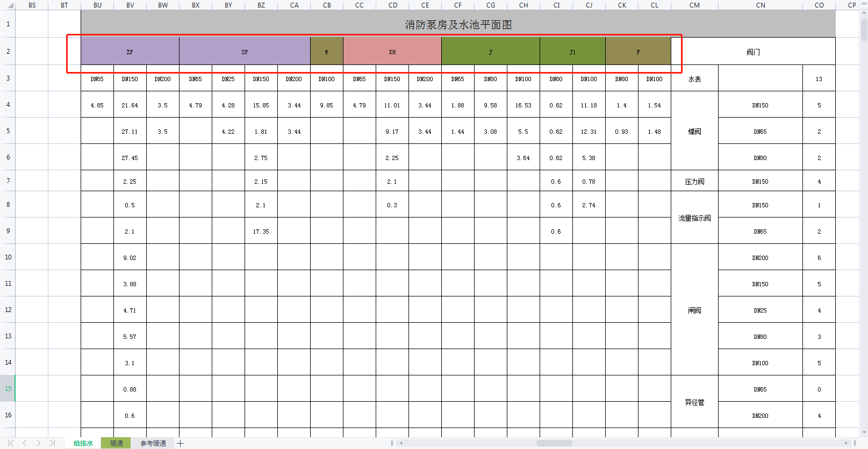Jump to first sheet with navigation arrow
Screen dimensions: 868x449
[x=11, y=443]
